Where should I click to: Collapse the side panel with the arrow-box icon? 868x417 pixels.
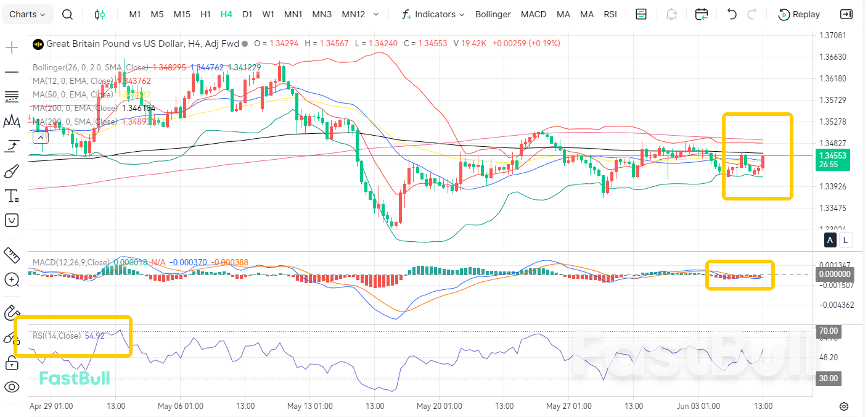tap(847, 14)
